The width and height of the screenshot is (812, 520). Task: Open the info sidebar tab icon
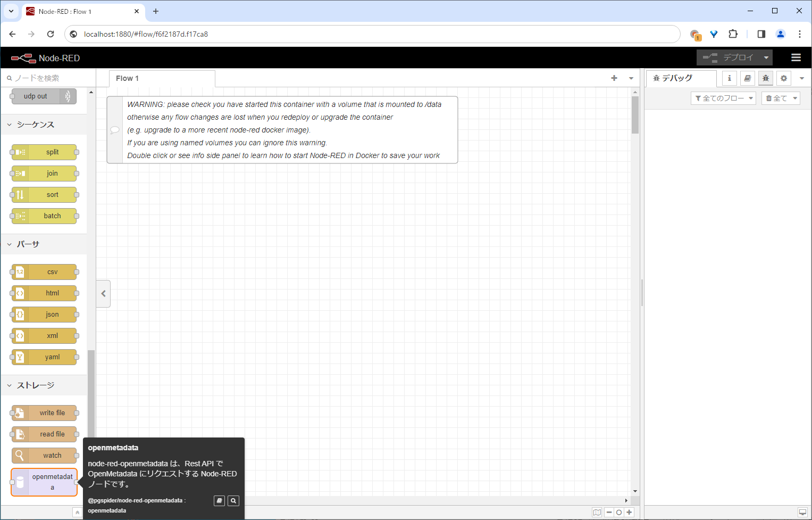tap(730, 78)
